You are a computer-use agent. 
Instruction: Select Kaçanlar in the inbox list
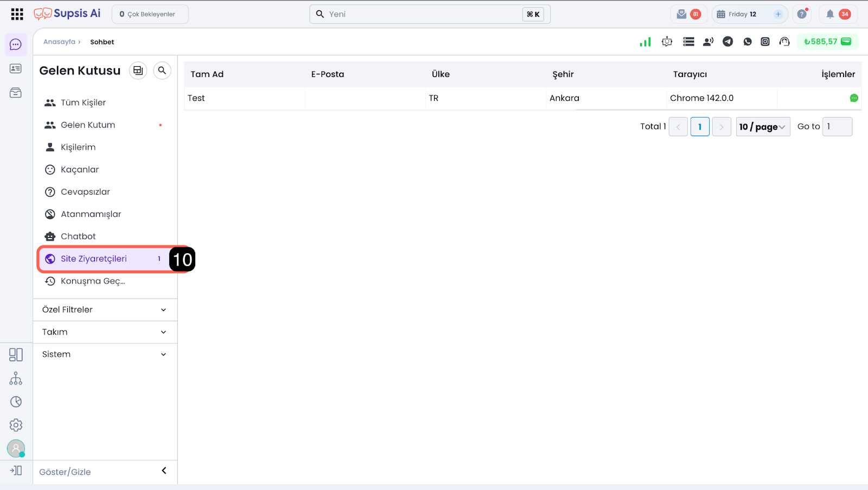(80, 170)
